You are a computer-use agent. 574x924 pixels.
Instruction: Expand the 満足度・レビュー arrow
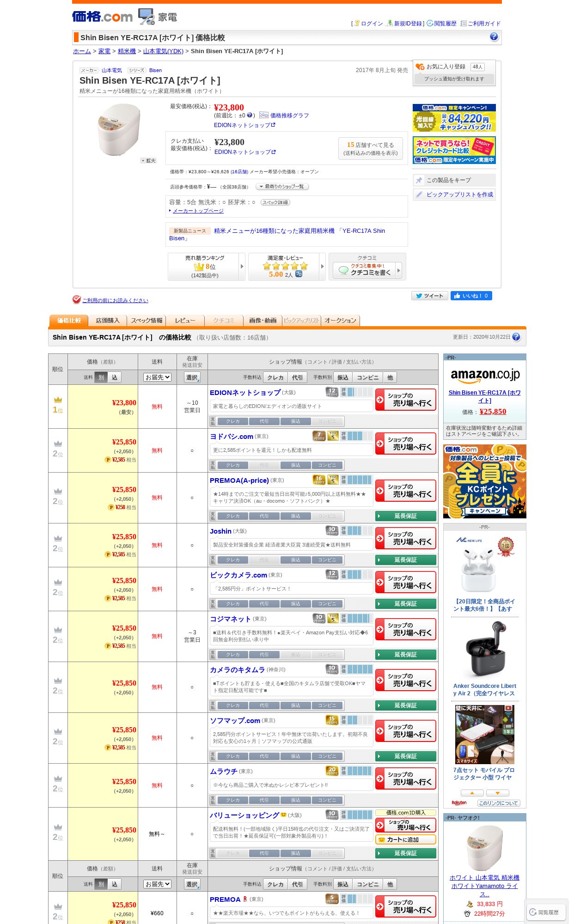click(322, 267)
